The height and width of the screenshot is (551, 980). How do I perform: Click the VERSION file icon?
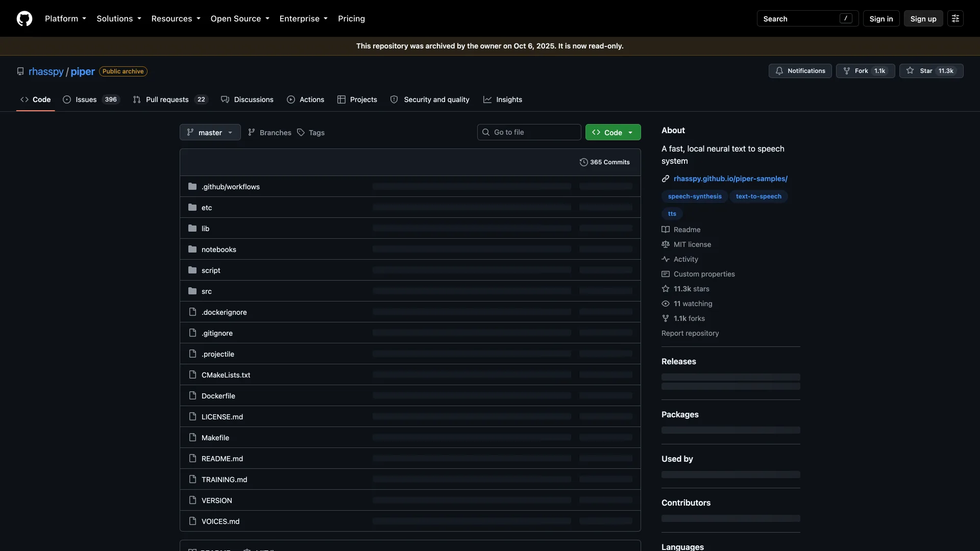pyautogui.click(x=192, y=500)
